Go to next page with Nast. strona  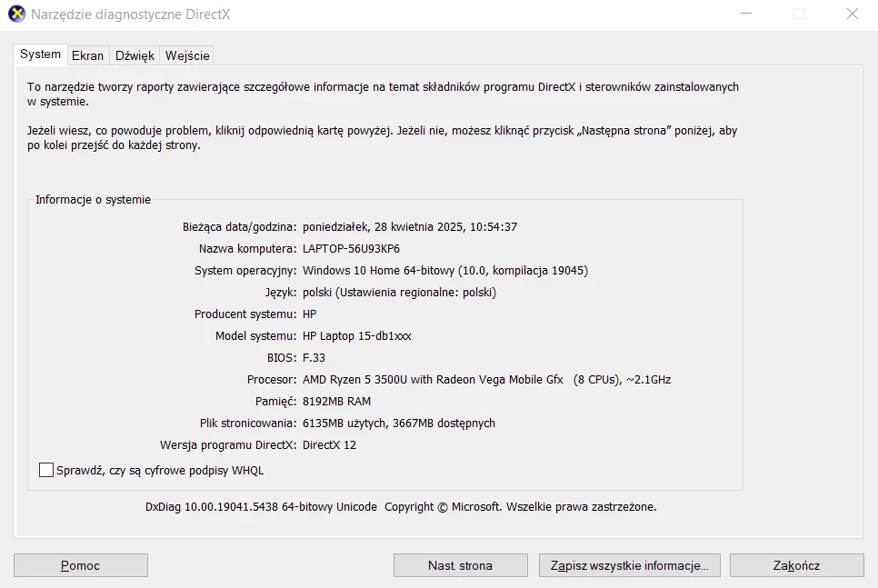pyautogui.click(x=460, y=565)
